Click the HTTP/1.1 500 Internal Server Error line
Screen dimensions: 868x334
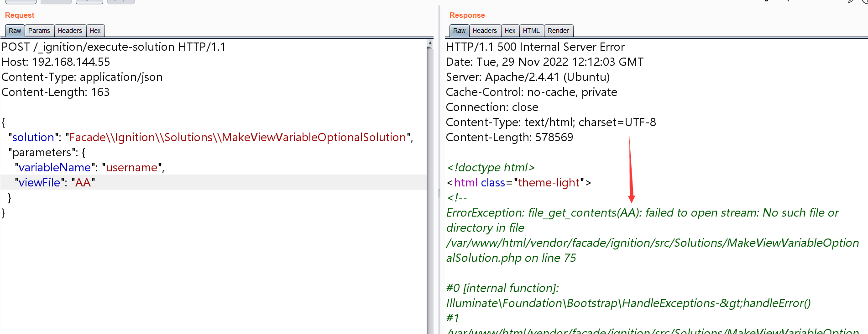pyautogui.click(x=535, y=47)
